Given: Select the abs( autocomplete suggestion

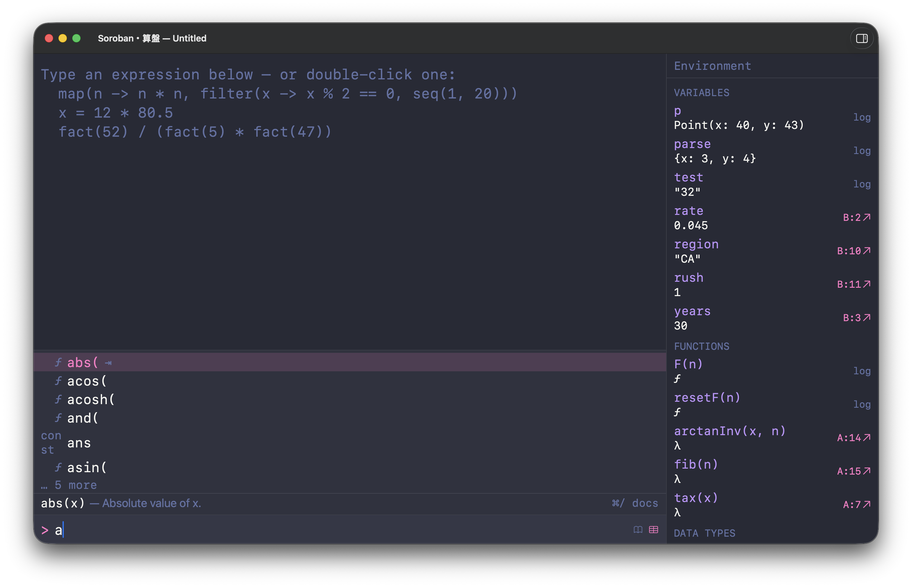Looking at the screenshot, I should (350, 362).
